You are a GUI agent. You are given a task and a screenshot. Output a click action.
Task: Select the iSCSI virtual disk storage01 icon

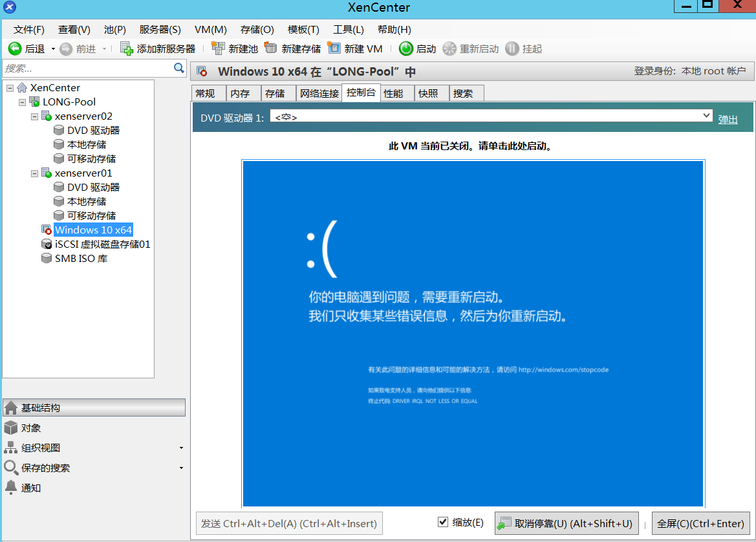[47, 244]
